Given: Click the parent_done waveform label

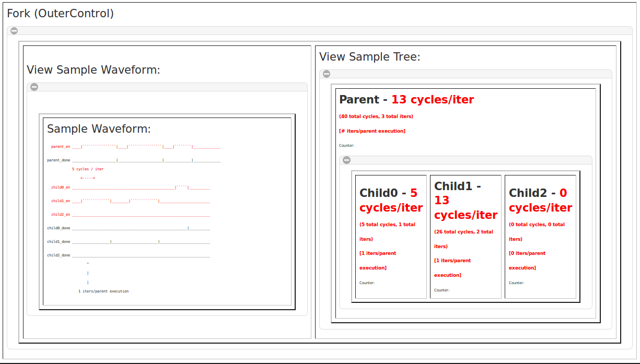Looking at the screenshot, I should [59, 160].
